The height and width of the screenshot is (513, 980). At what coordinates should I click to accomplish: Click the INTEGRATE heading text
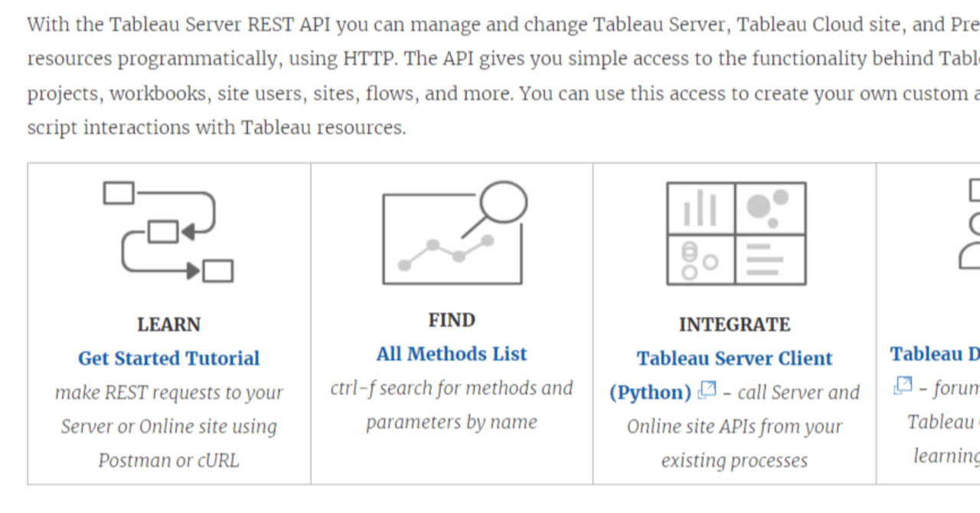(x=734, y=325)
